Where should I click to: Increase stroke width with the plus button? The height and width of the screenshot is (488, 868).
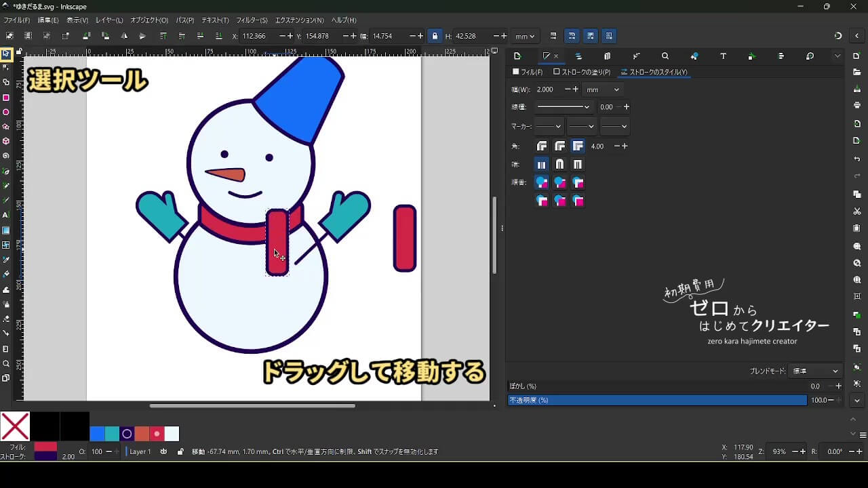click(x=575, y=89)
